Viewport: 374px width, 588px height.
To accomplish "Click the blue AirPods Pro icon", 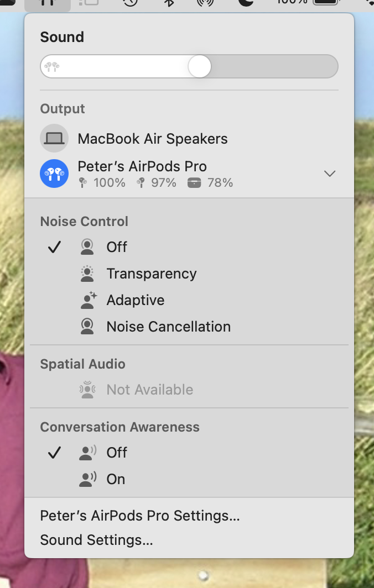I will click(x=54, y=174).
